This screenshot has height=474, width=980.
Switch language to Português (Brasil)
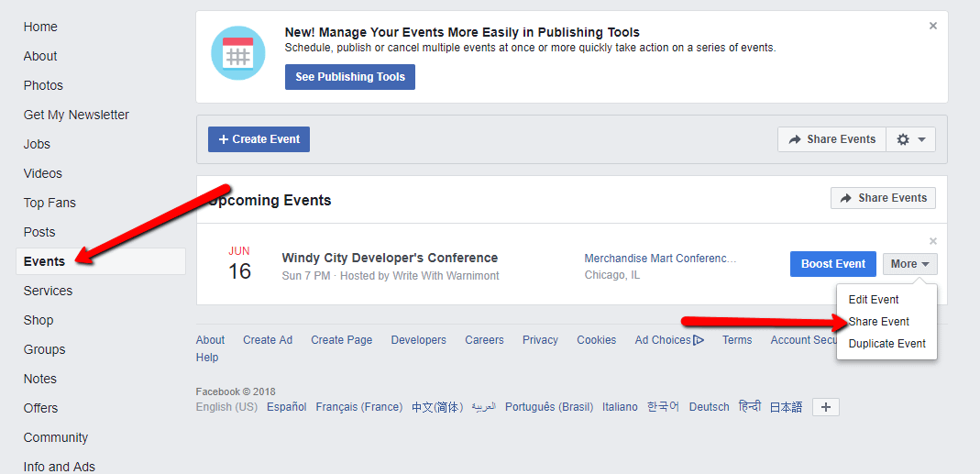[549, 407]
